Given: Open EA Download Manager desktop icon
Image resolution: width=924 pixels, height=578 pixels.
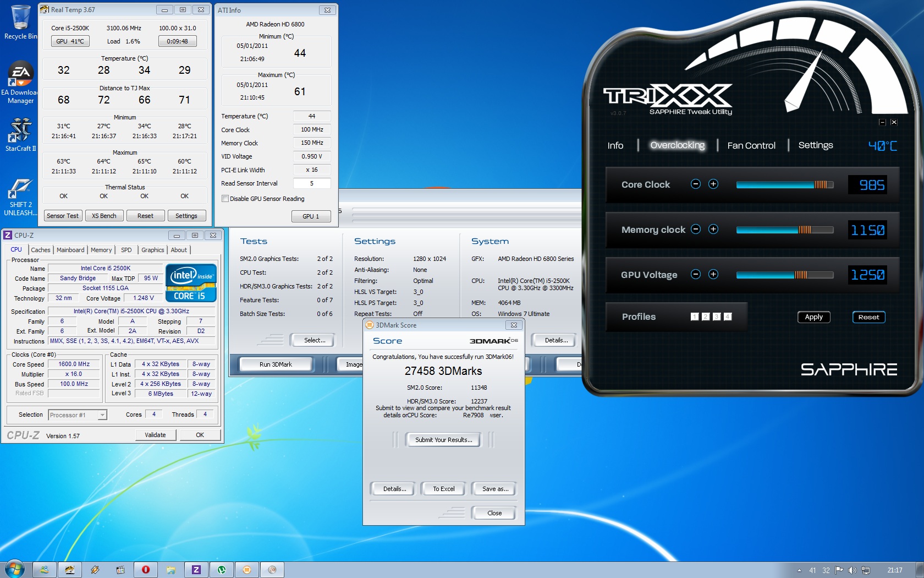Looking at the screenshot, I should (20, 83).
